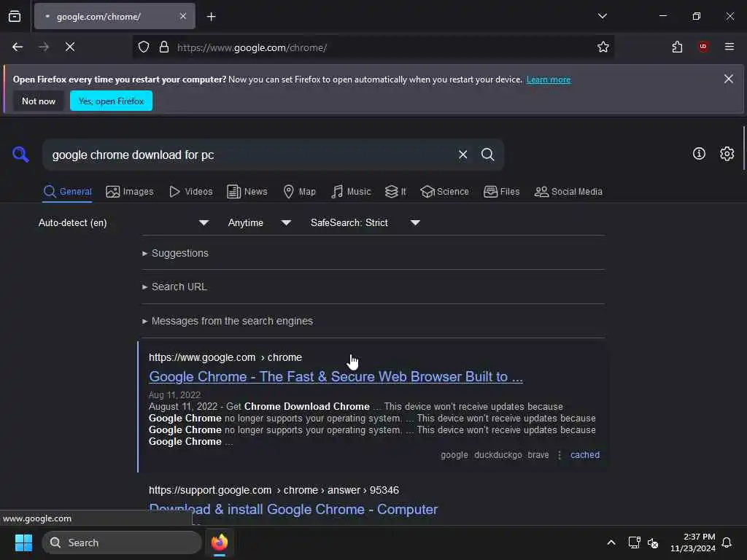Follow the Learn more link
Screen dimensions: 747x560
[x=549, y=79]
